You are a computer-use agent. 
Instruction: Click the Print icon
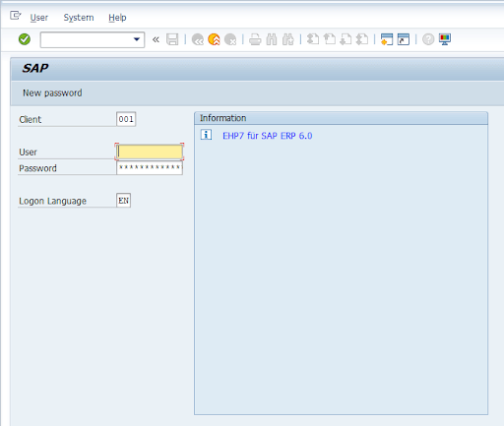pos(255,39)
